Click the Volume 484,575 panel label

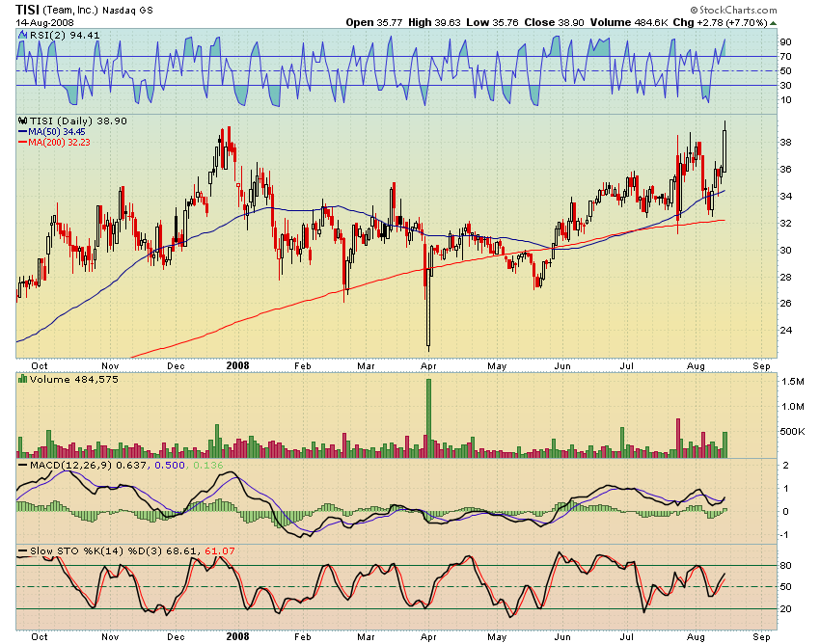click(73, 379)
